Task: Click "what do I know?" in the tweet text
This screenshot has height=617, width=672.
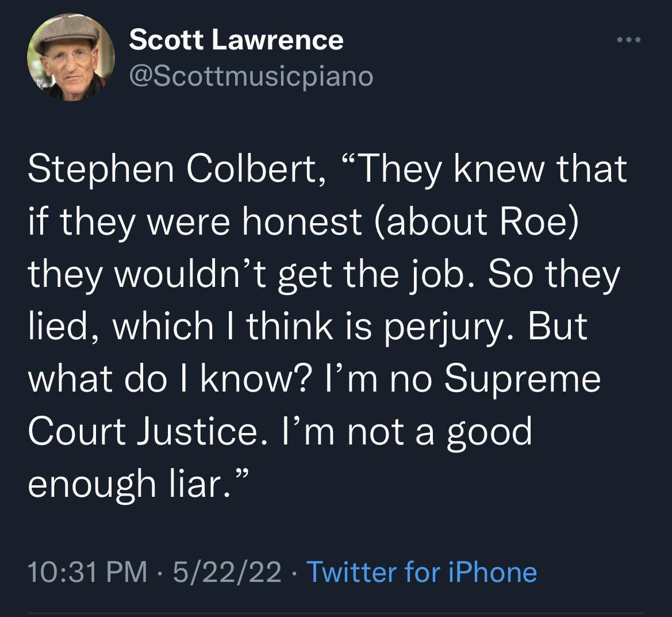Action: click(x=168, y=380)
